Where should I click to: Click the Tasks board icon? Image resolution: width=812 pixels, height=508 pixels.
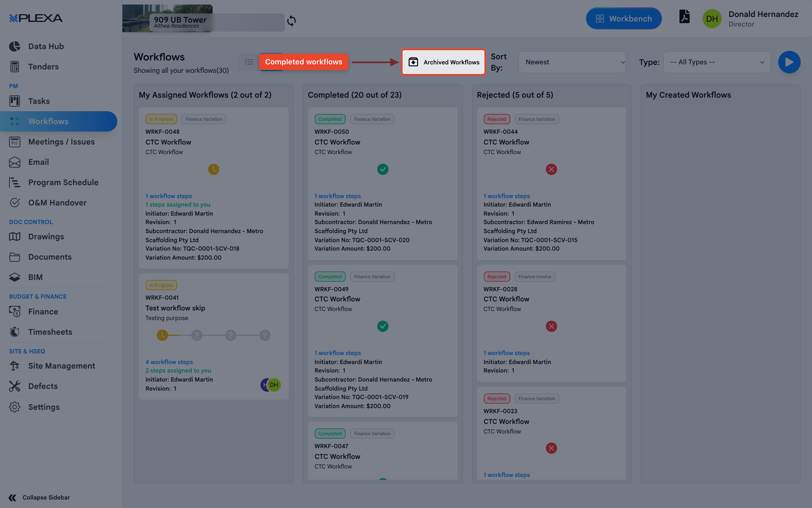point(14,101)
